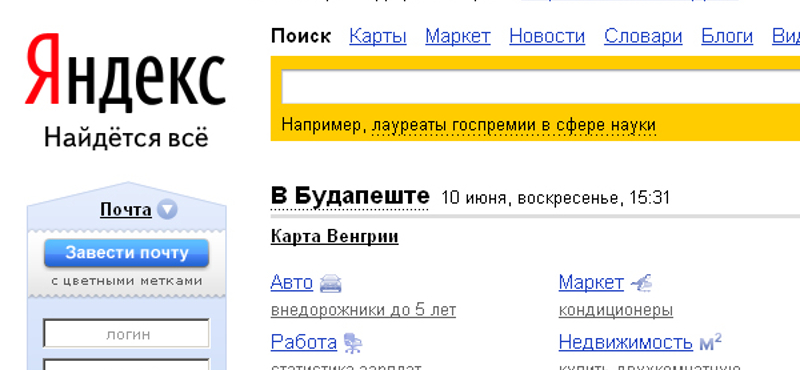
Task: Focus the логин input field
Action: point(127,334)
